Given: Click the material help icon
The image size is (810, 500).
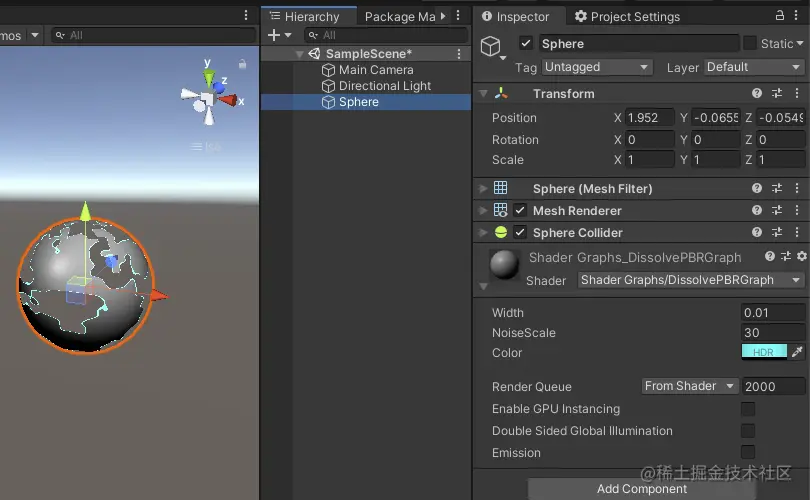Looking at the screenshot, I should click(770, 256).
